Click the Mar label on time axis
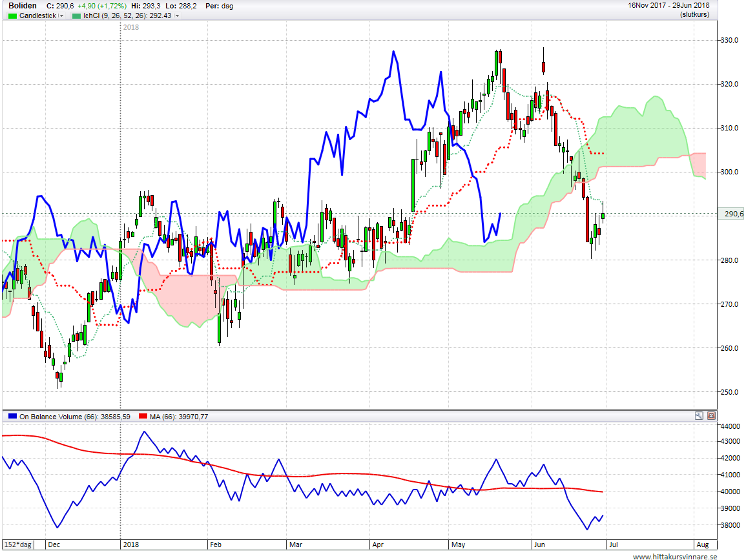Image resolution: width=746 pixels, height=560 pixels. [x=295, y=544]
